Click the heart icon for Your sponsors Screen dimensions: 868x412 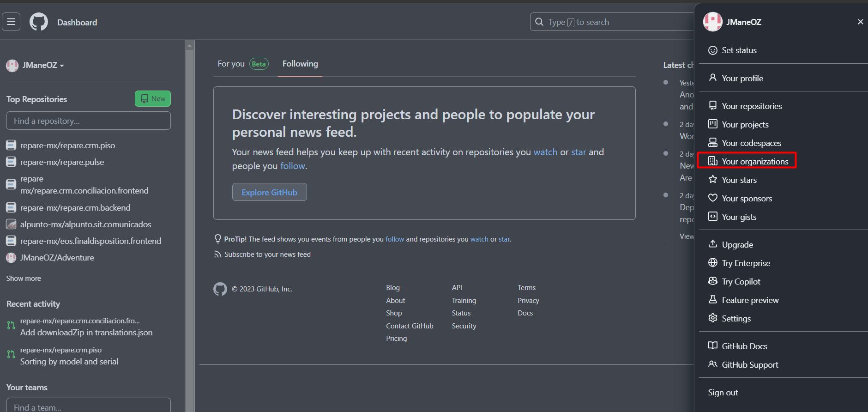[713, 198]
